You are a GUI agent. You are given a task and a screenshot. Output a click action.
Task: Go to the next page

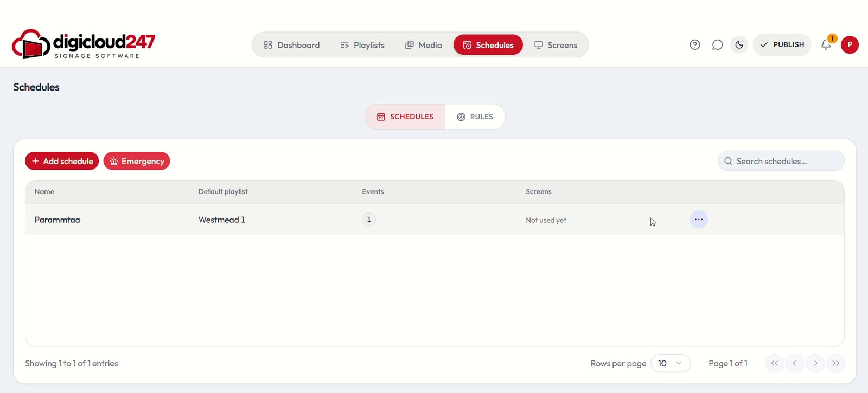(x=815, y=363)
